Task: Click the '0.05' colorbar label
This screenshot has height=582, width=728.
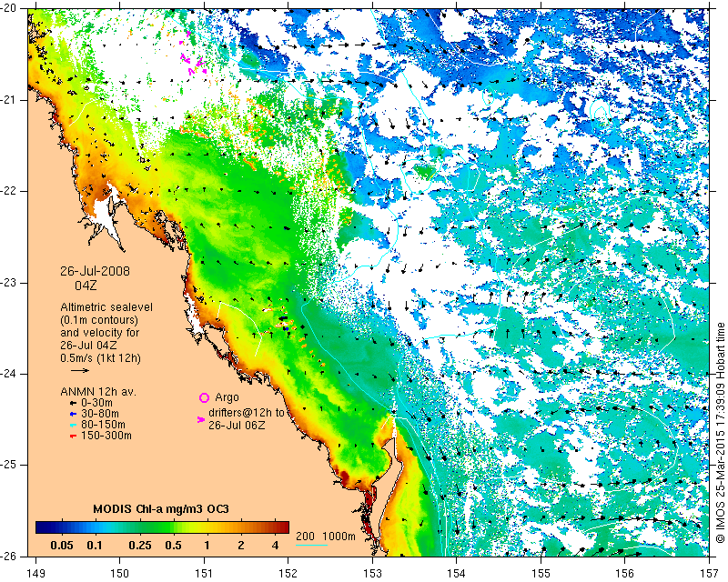Action: (62, 546)
